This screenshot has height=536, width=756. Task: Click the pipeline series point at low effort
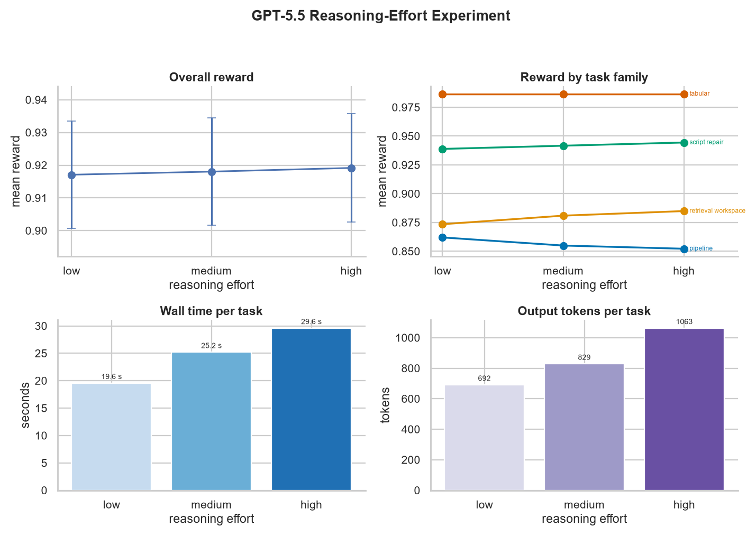(x=443, y=237)
